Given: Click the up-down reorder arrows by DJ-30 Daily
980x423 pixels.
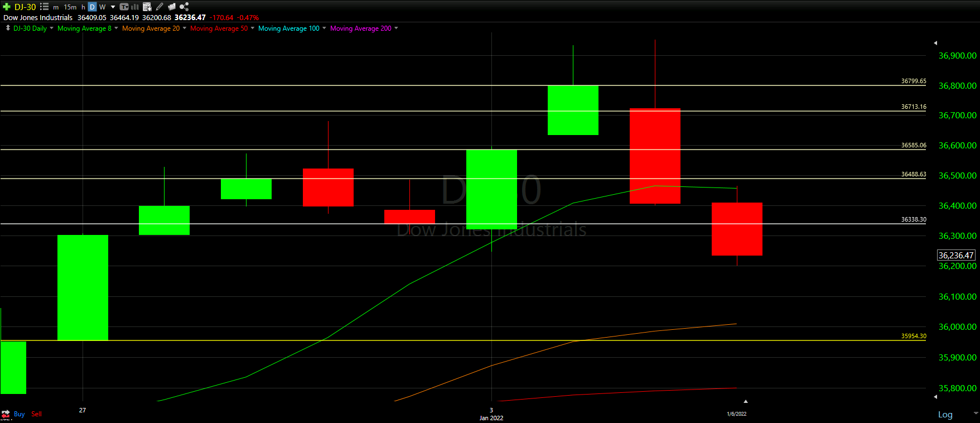Looking at the screenshot, I should coord(8,28).
